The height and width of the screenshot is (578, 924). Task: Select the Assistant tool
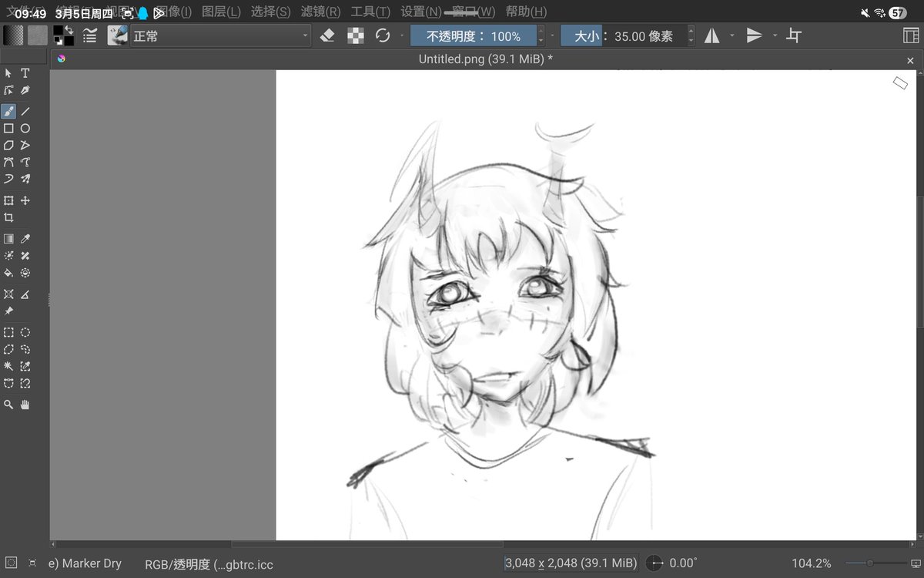tap(8, 294)
